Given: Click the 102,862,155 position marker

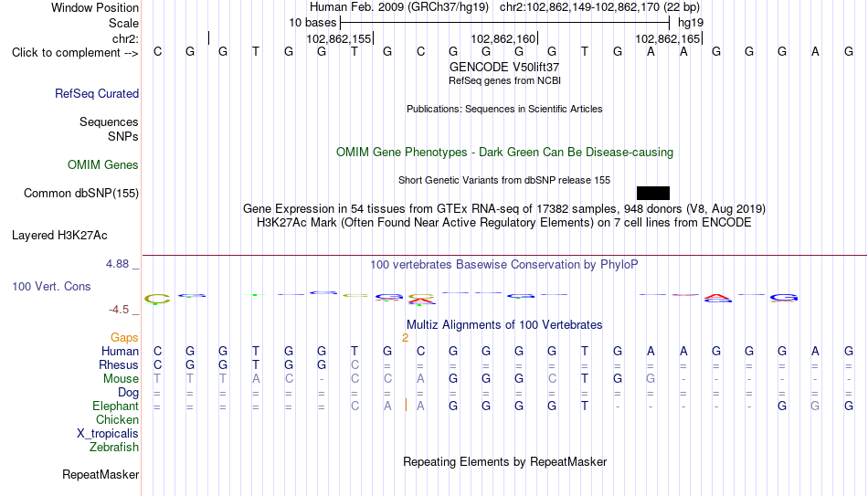Looking at the screenshot, I should (x=339, y=38).
